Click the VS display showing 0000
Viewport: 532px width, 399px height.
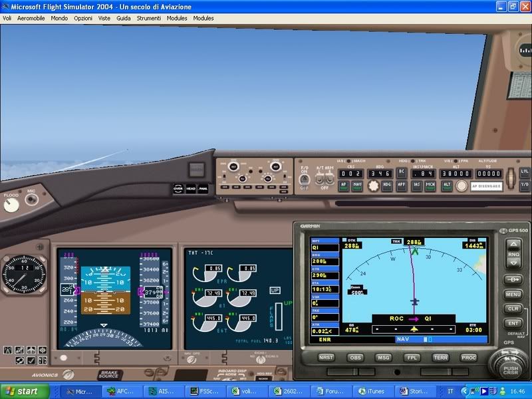[x=489, y=174]
